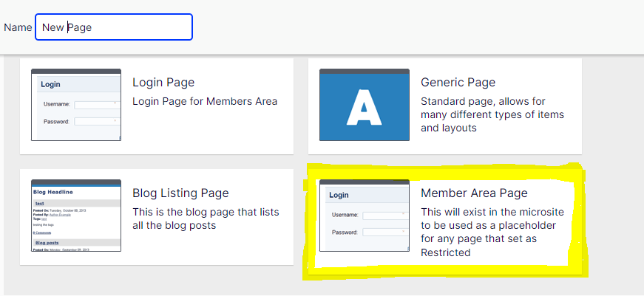Click Member Area 'placeholder for any page' description
Viewport: 644px width, 296px height.
pos(491,232)
